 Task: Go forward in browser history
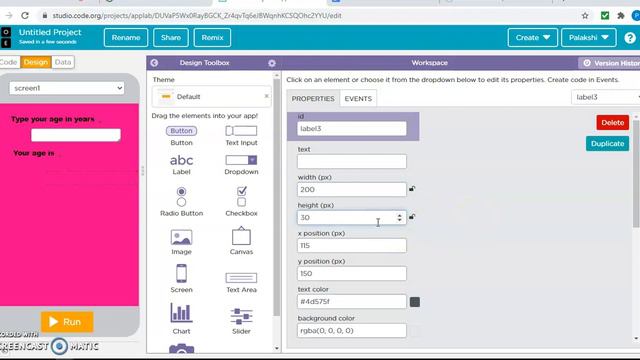9,16
